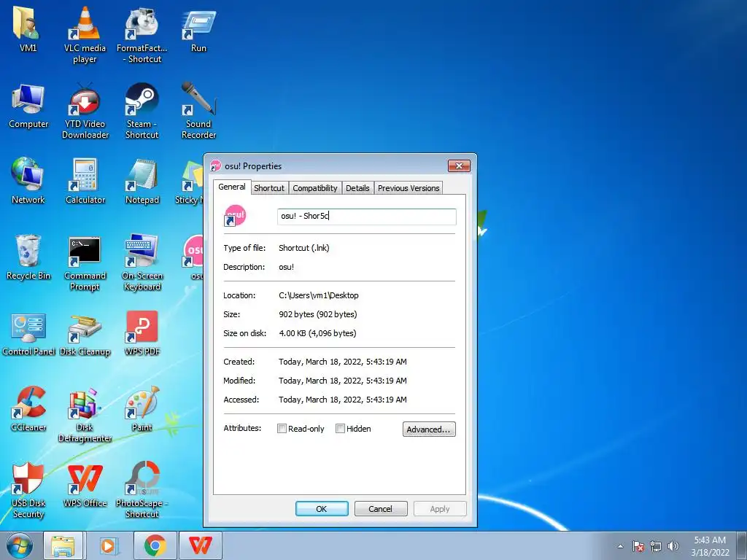Select YTD Video Downloader icon

pos(85,111)
